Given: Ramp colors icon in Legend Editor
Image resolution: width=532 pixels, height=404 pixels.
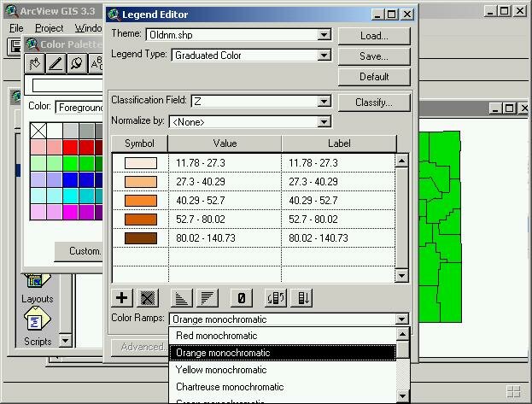Looking at the screenshot, I should pyautogui.click(x=301, y=298).
